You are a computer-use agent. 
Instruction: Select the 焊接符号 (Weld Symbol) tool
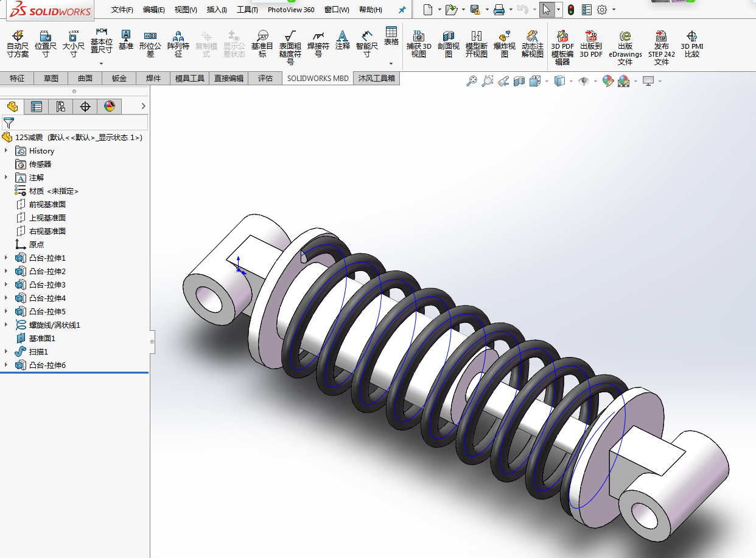pyautogui.click(x=318, y=44)
